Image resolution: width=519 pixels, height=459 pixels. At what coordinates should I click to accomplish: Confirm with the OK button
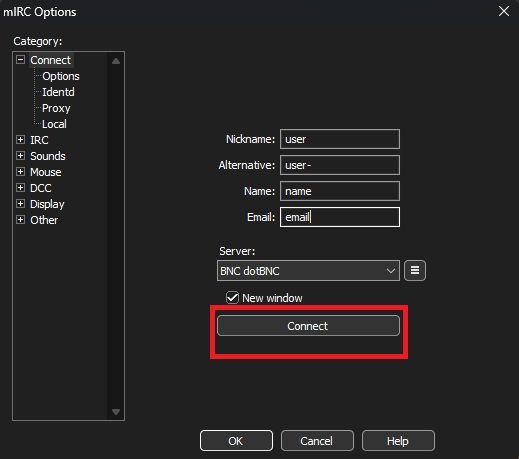click(236, 441)
